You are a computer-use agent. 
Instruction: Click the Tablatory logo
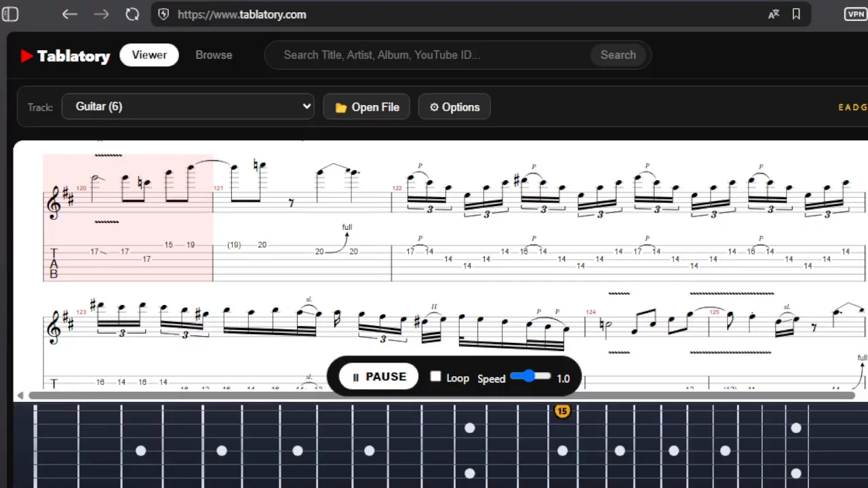[65, 56]
